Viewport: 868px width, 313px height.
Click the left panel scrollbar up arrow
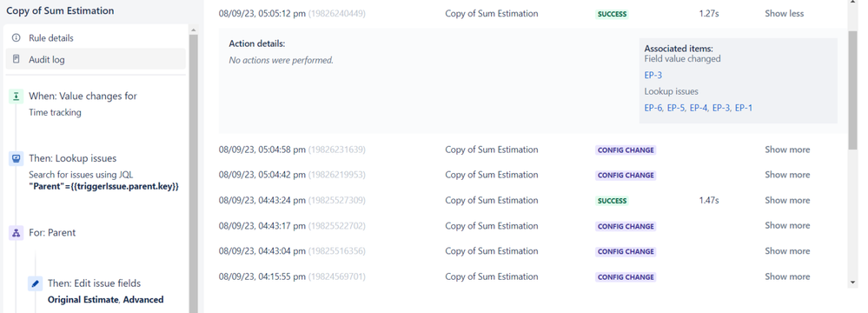click(x=193, y=30)
